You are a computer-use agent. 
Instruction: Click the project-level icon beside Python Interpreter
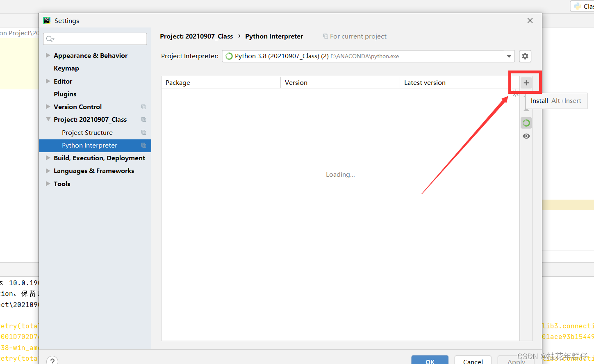[x=143, y=145]
